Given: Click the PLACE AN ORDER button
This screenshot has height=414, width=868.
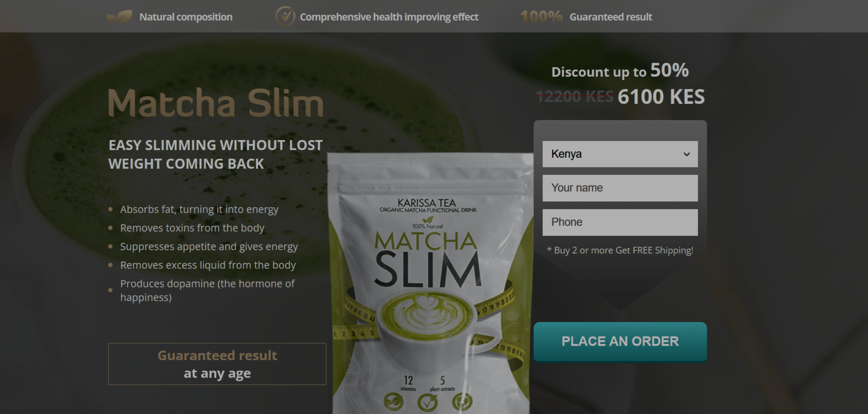Looking at the screenshot, I should coord(620,342).
